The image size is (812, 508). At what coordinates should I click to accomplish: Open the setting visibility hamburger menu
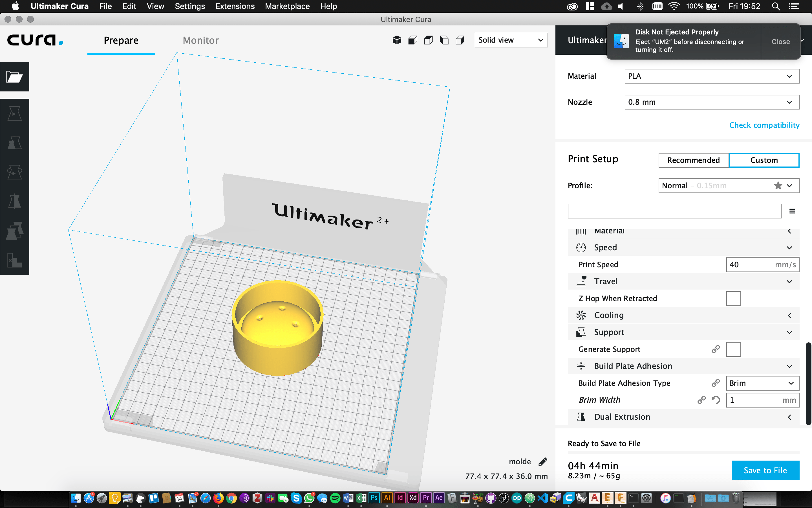pos(792,211)
